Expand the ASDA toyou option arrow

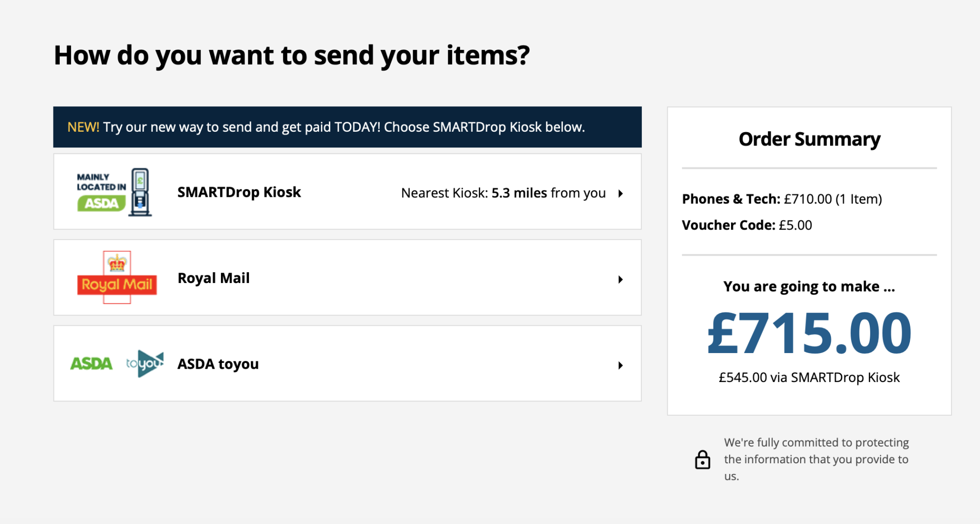[620, 365]
